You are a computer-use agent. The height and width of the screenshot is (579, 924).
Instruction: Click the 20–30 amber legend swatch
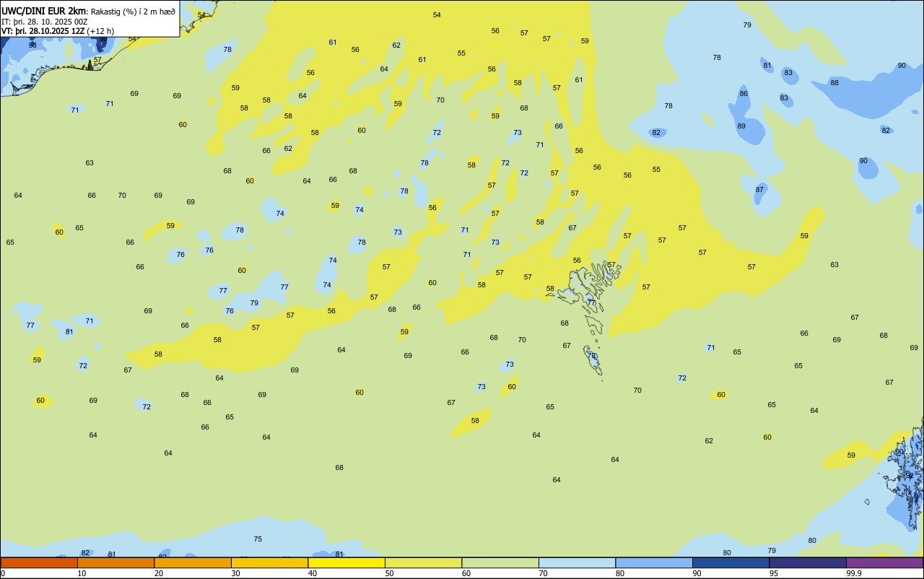pyautogui.click(x=193, y=562)
